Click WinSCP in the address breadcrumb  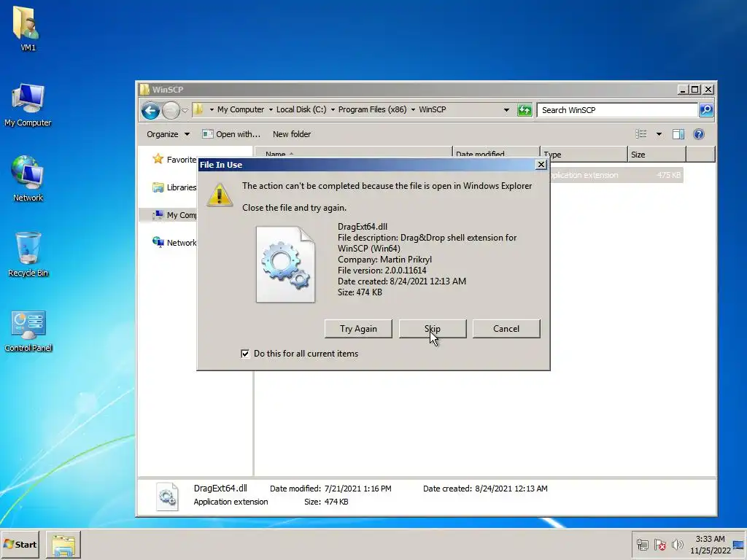pos(432,109)
